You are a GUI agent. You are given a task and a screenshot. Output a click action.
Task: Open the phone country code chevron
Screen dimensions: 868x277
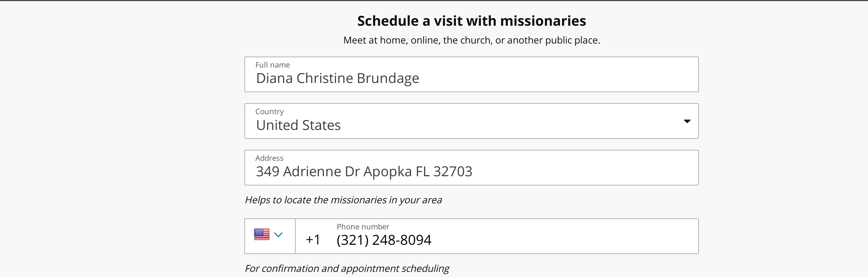278,235
